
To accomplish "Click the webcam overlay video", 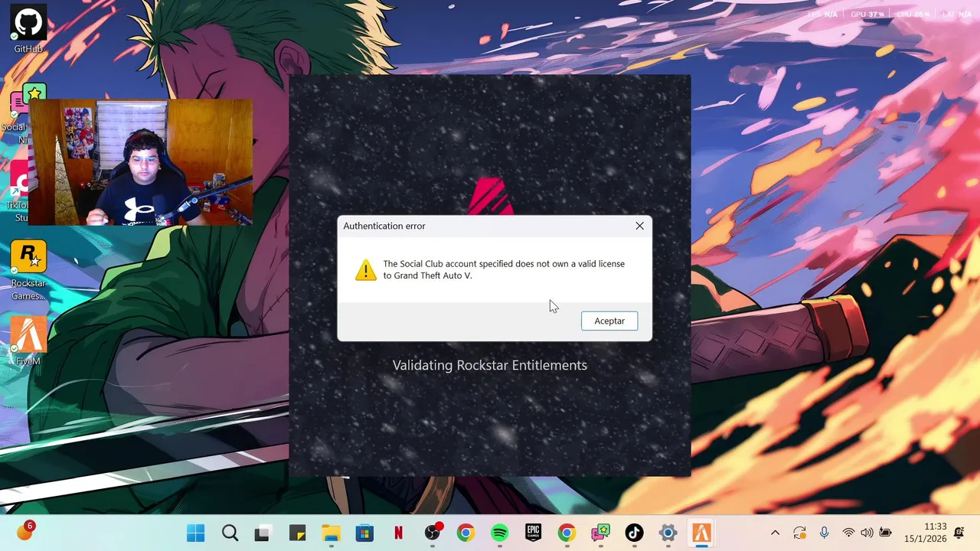I will [x=140, y=162].
